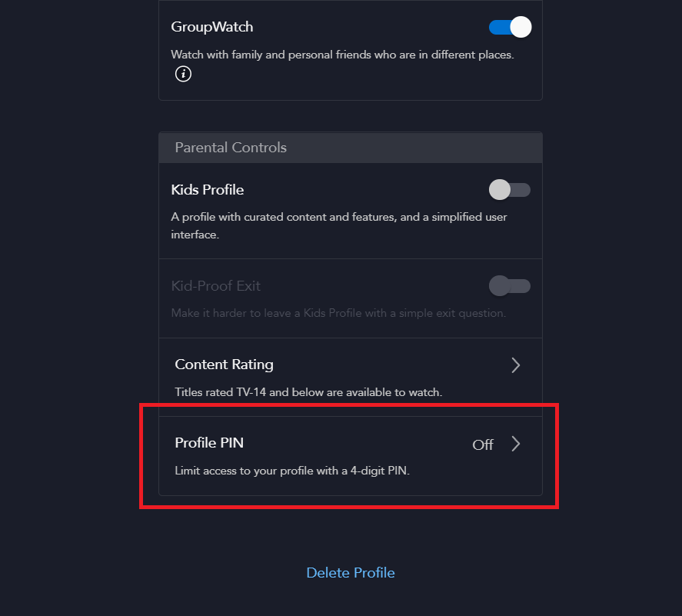Image resolution: width=682 pixels, height=616 pixels.
Task: Click the Parental Controls section header
Action: point(351,148)
